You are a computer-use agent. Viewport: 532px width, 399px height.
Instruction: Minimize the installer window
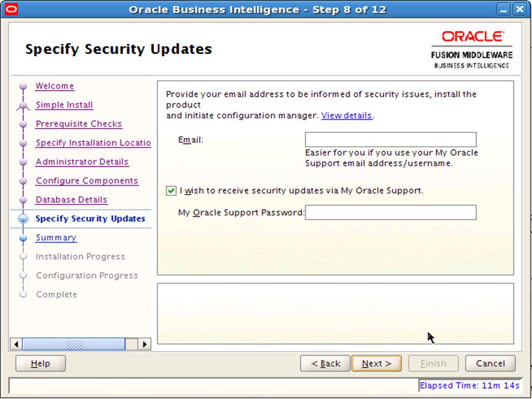pyautogui.click(x=504, y=9)
